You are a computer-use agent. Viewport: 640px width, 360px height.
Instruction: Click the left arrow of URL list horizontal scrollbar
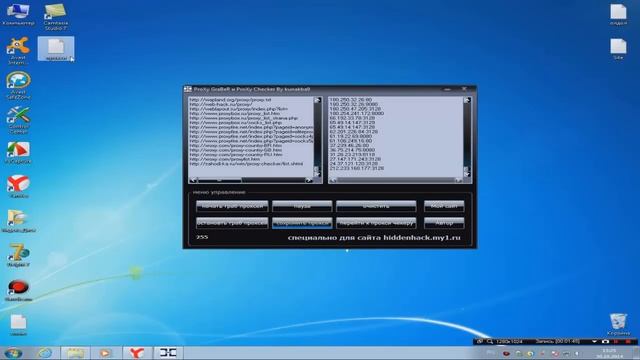click(x=193, y=180)
